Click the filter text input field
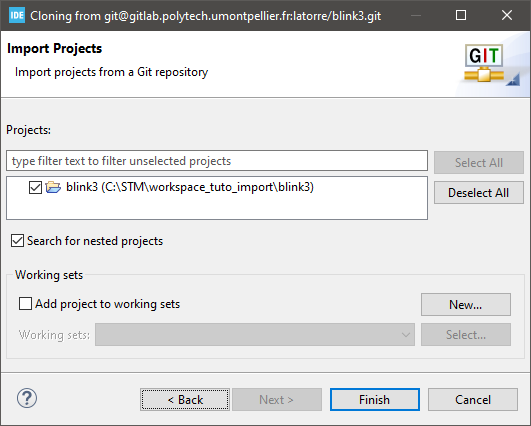Viewport: 531px width, 426px height. click(x=217, y=161)
